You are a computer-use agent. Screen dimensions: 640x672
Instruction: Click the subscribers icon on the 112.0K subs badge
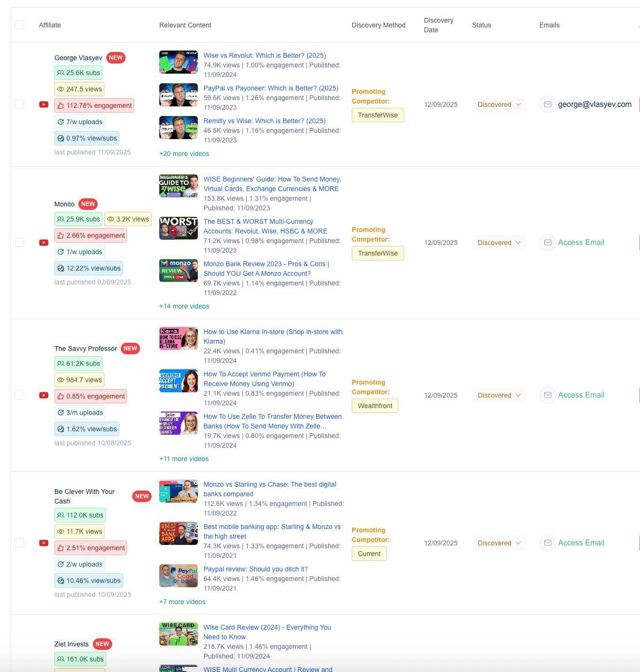61,515
